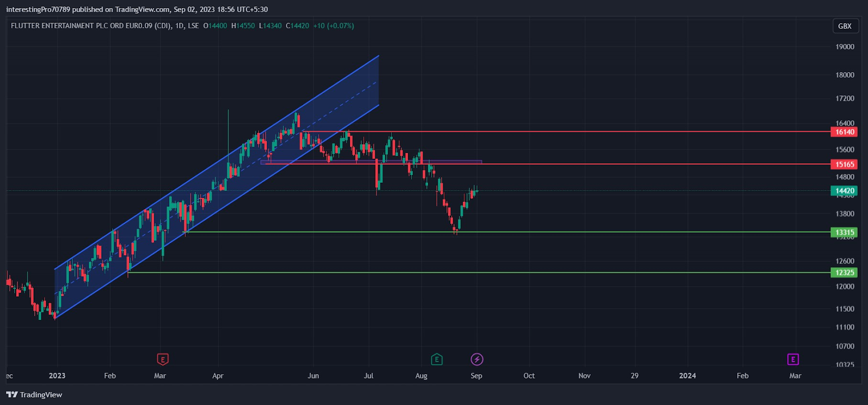Click the 11500 price axis label
Image resolution: width=868 pixels, height=405 pixels.
[x=845, y=309]
